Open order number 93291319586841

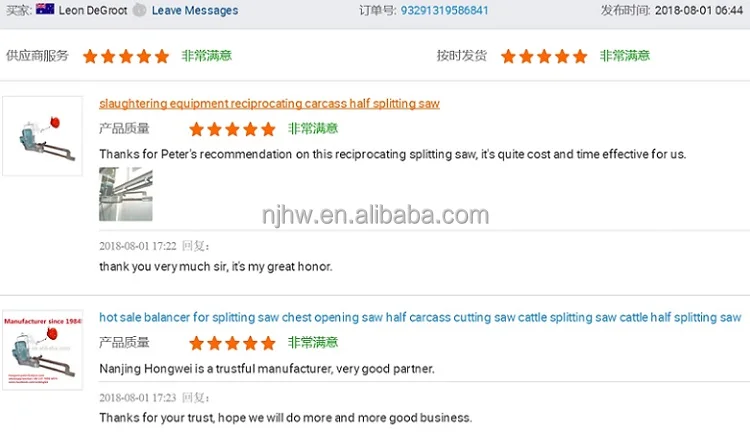[444, 10]
